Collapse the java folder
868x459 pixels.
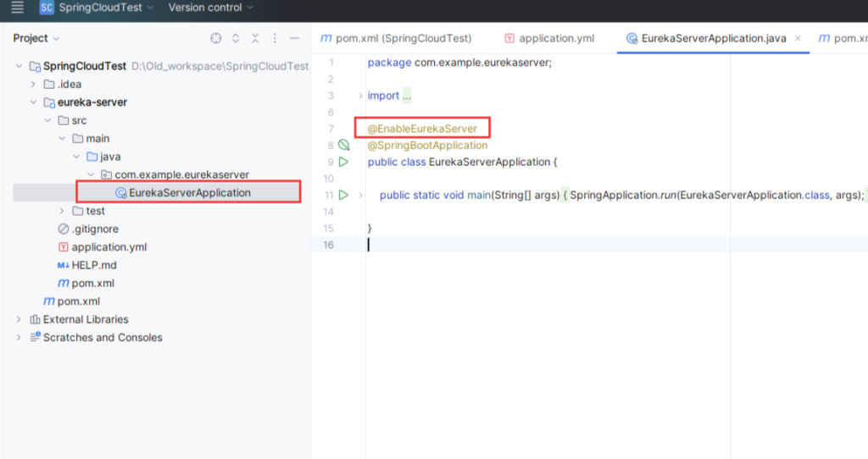tap(76, 157)
